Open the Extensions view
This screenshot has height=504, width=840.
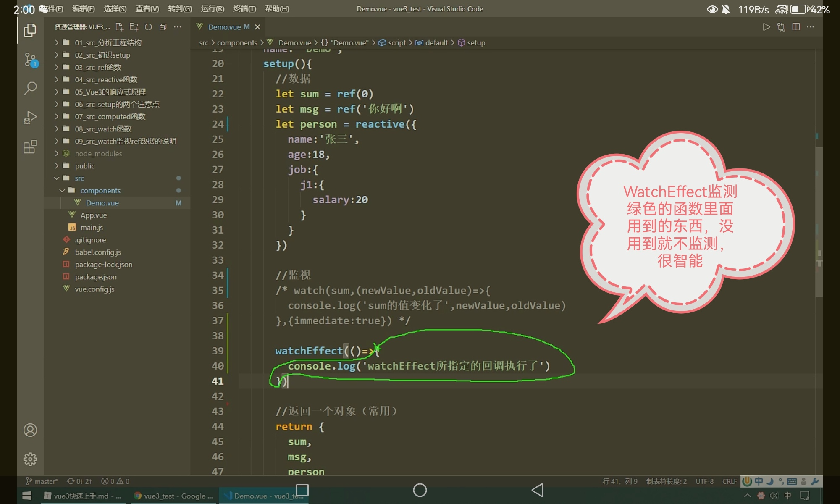pyautogui.click(x=30, y=147)
